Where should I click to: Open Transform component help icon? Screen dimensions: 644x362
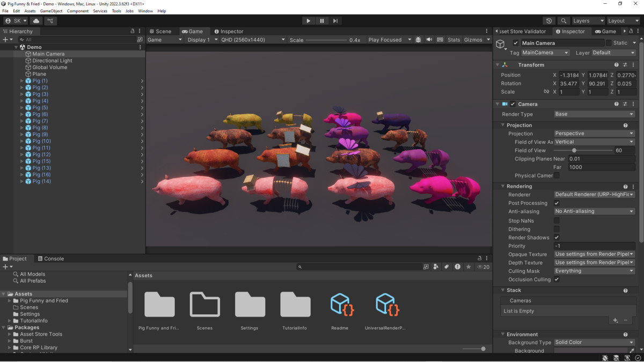point(616,65)
